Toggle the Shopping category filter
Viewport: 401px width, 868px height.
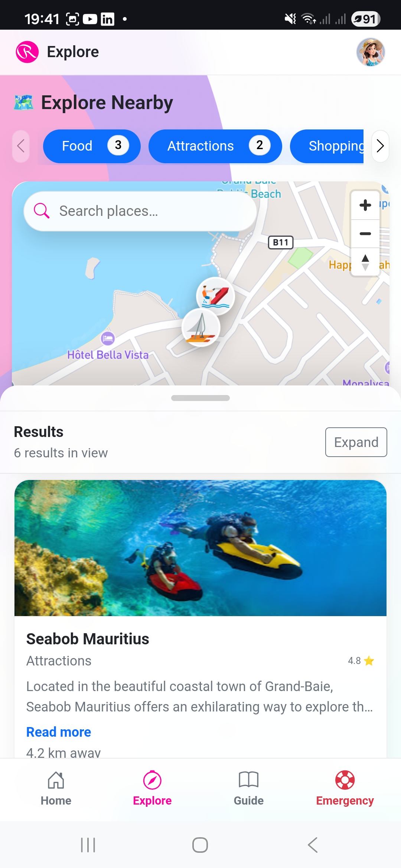[x=327, y=146]
